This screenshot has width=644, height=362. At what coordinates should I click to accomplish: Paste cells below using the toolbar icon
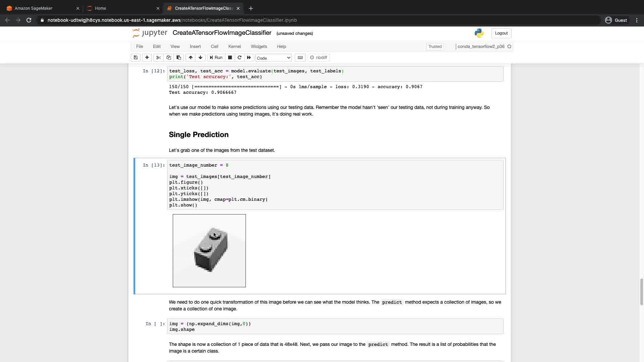179,58
